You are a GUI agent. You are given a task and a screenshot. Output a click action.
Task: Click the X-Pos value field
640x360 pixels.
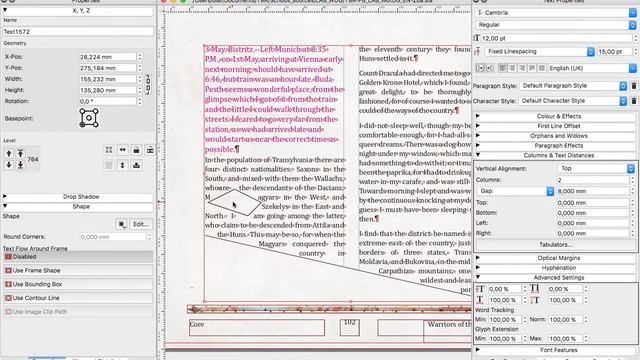tap(107, 57)
